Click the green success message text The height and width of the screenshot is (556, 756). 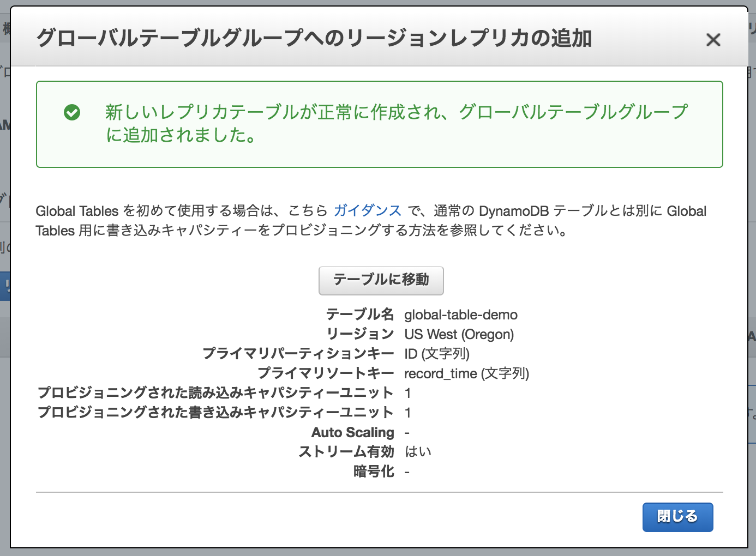(397, 123)
